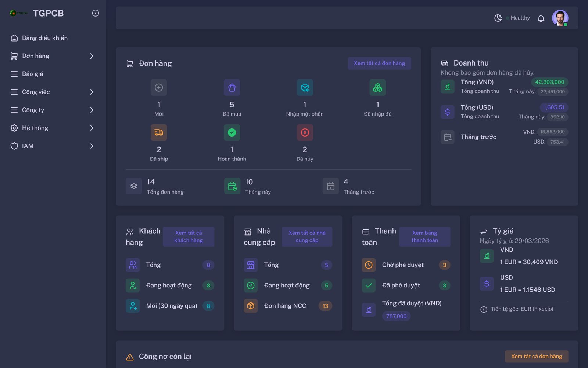Image resolution: width=588 pixels, height=368 pixels.
Task: Click the Hệ thống gear icon
Action: tap(14, 128)
